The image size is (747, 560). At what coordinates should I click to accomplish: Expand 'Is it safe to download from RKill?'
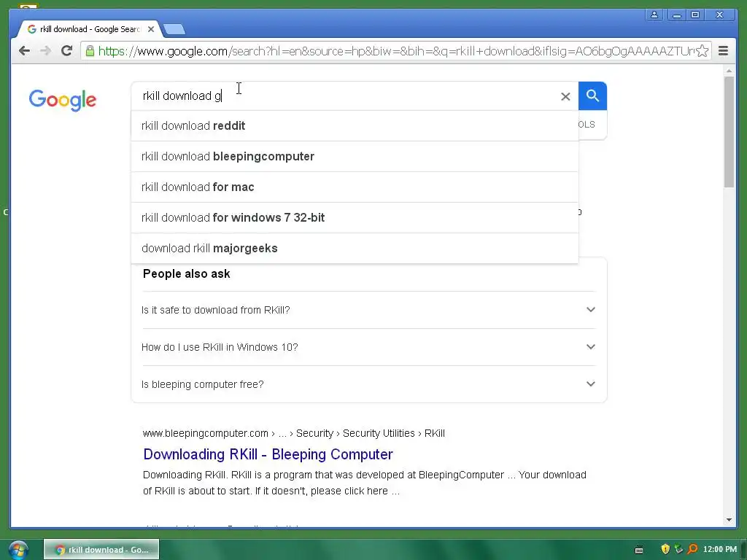click(x=368, y=310)
